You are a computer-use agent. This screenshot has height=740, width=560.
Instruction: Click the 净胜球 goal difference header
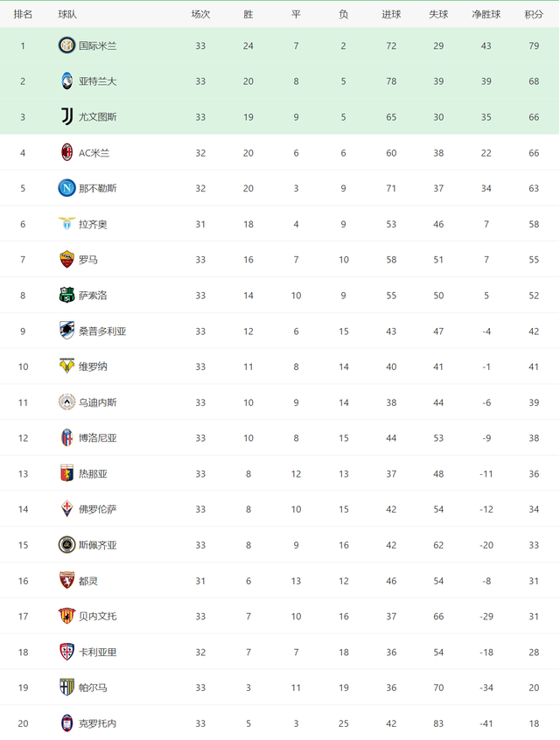click(x=486, y=14)
